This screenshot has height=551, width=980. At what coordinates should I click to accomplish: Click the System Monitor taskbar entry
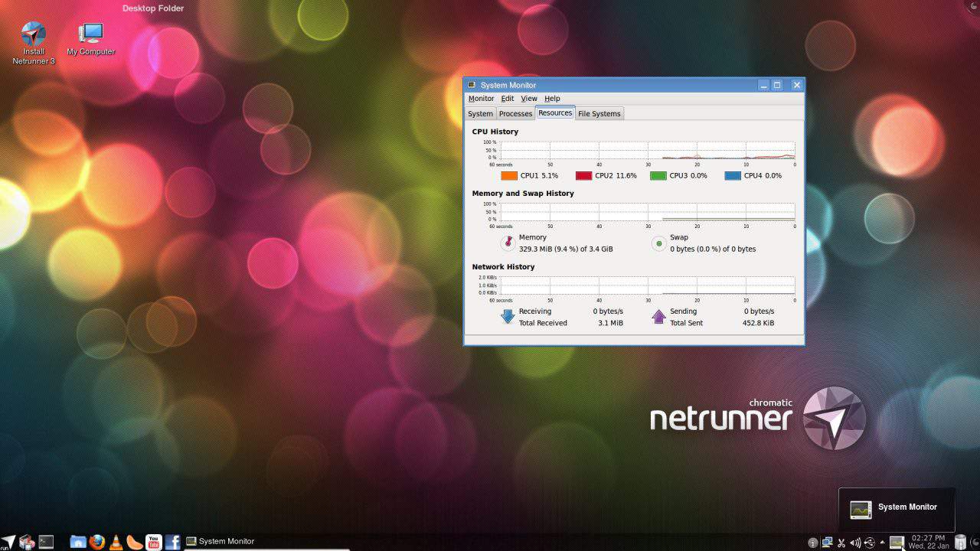tap(227, 541)
